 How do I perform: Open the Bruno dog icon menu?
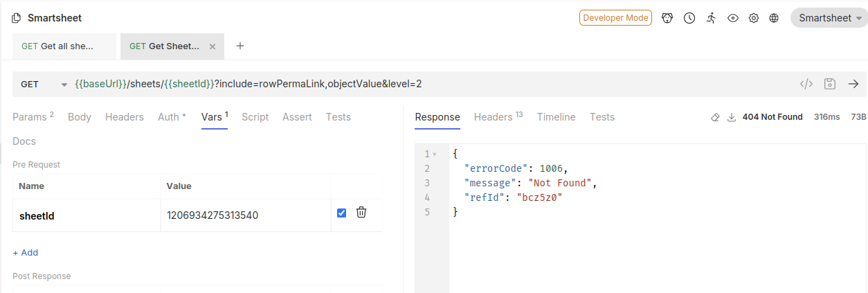click(x=667, y=18)
